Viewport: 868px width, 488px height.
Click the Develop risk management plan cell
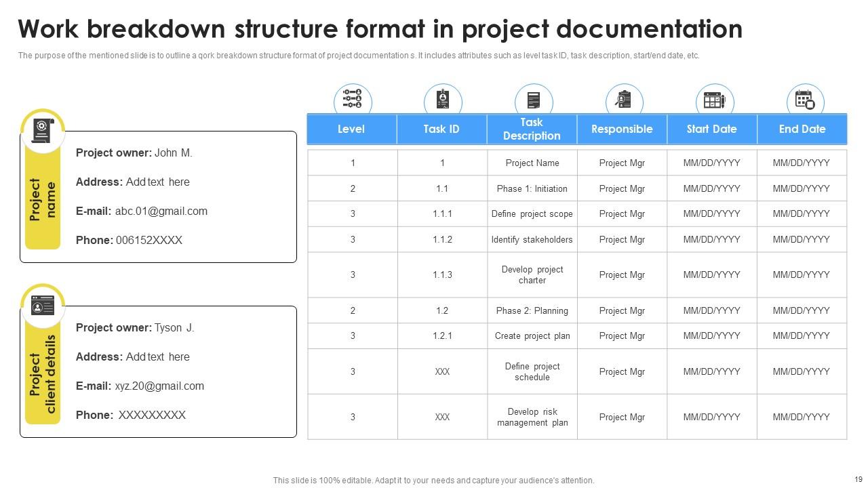tap(532, 417)
